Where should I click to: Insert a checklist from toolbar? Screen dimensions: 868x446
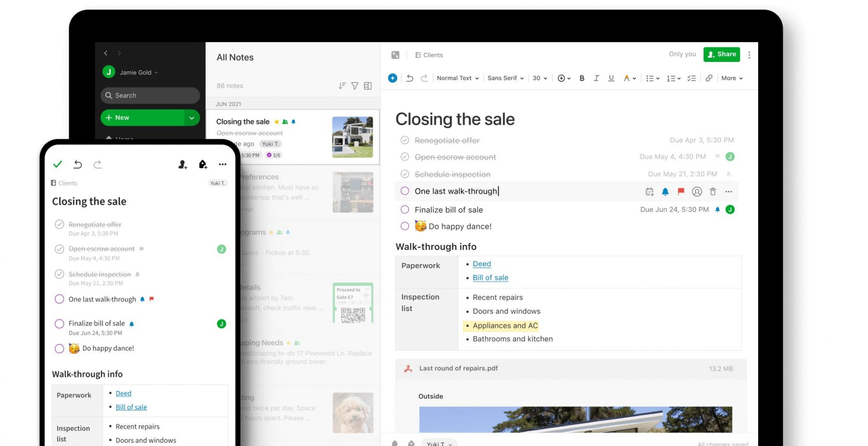pyautogui.click(x=691, y=78)
